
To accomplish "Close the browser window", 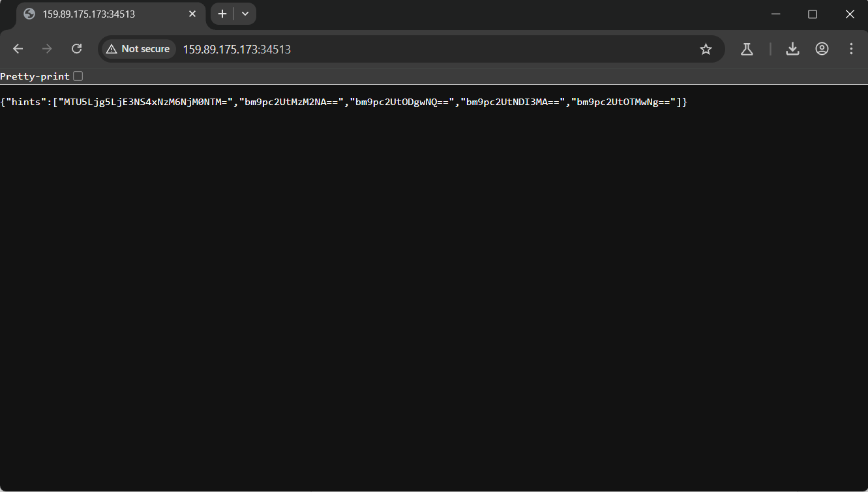I will pyautogui.click(x=850, y=14).
